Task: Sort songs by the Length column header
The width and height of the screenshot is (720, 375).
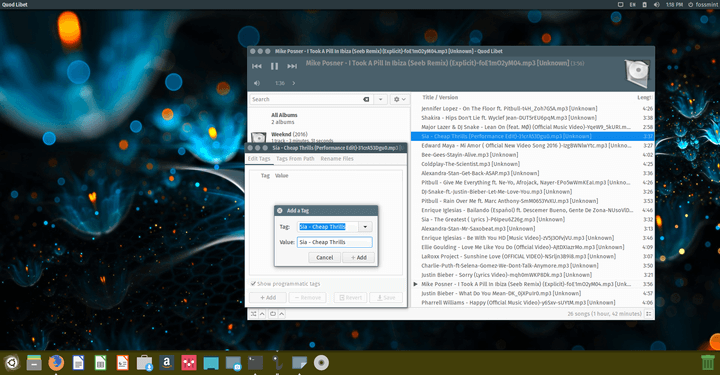Action: 644,97
